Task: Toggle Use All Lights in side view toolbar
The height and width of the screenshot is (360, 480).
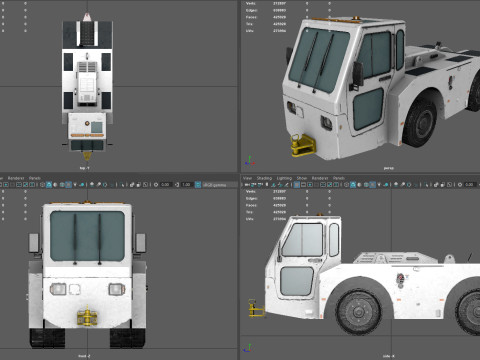Action: coord(379,184)
